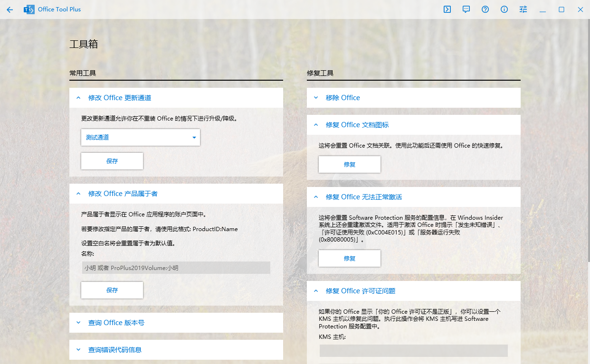This screenshot has height=364, width=590.
Task: Open the about info icon
Action: pos(504,9)
